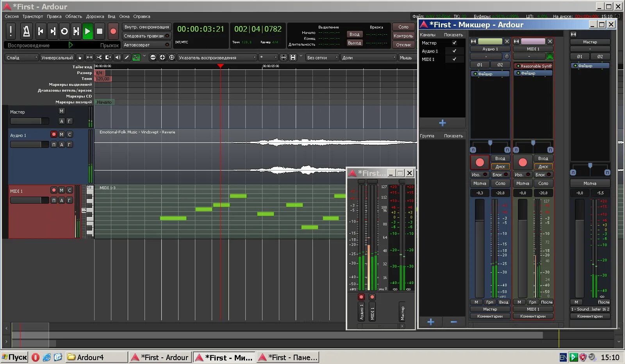Image resolution: width=625 pixels, height=364 pixels.
Task: Toggle the Мастер channel show checkbox
Action: click(x=454, y=43)
